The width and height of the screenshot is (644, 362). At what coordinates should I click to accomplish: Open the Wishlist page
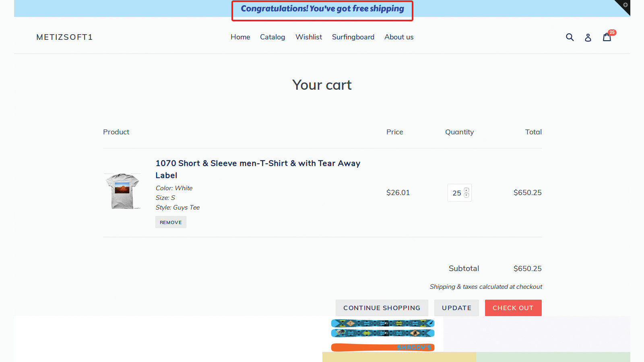coord(309,37)
